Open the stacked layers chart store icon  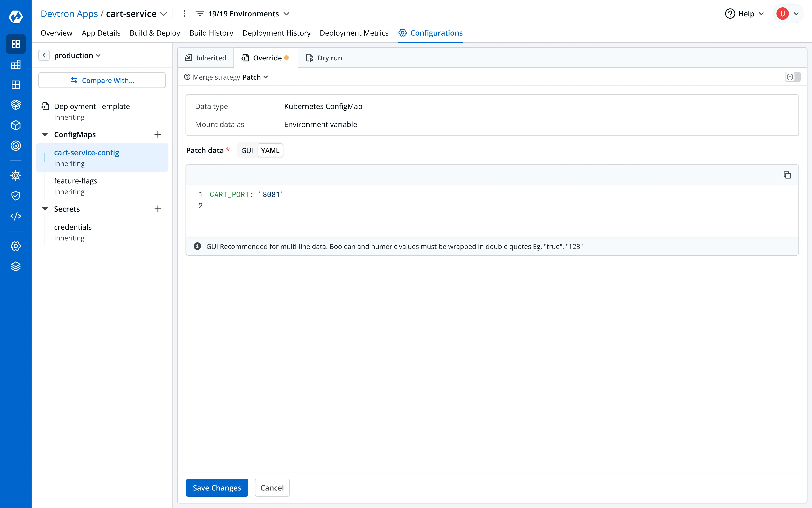click(16, 105)
